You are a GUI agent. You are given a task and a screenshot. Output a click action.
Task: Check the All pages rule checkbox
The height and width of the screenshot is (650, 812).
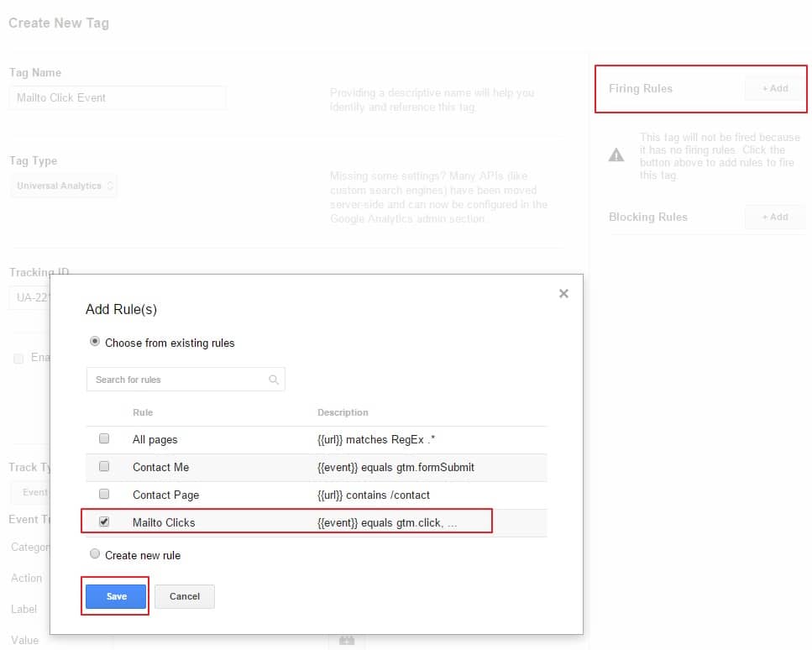pos(104,438)
